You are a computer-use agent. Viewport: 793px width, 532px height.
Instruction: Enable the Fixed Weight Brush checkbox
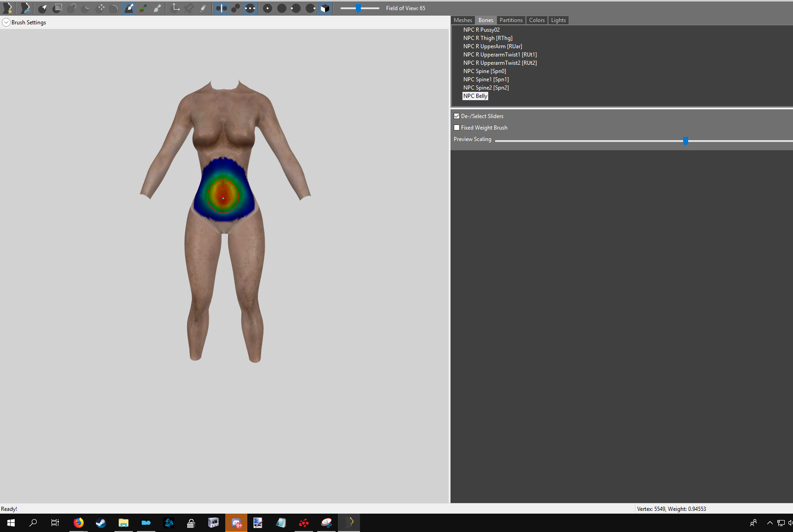[456, 128]
